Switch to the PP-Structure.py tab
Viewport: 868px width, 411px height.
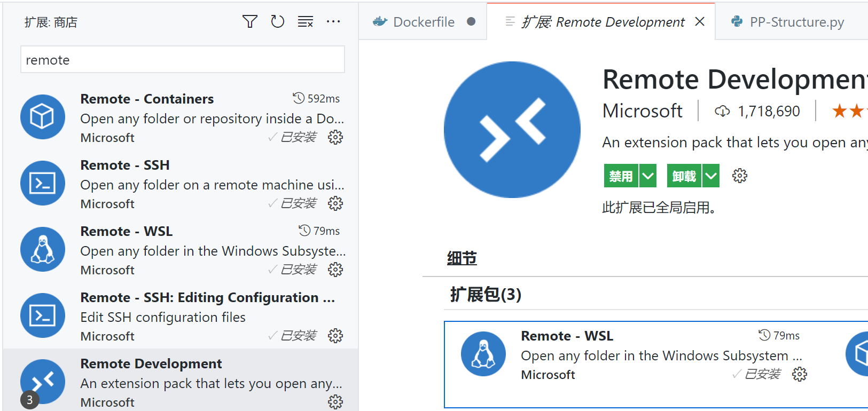pyautogui.click(x=791, y=22)
